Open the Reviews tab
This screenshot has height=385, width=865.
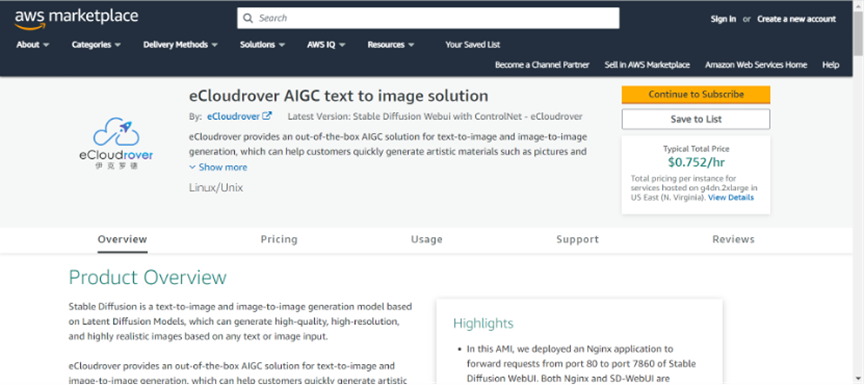click(x=733, y=239)
